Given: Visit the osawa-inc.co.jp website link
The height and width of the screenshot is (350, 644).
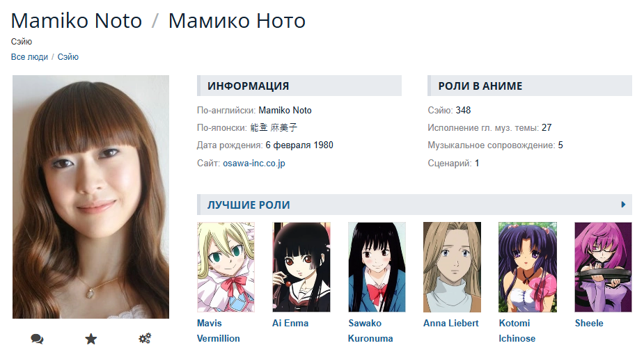Looking at the screenshot, I should pyautogui.click(x=254, y=164).
